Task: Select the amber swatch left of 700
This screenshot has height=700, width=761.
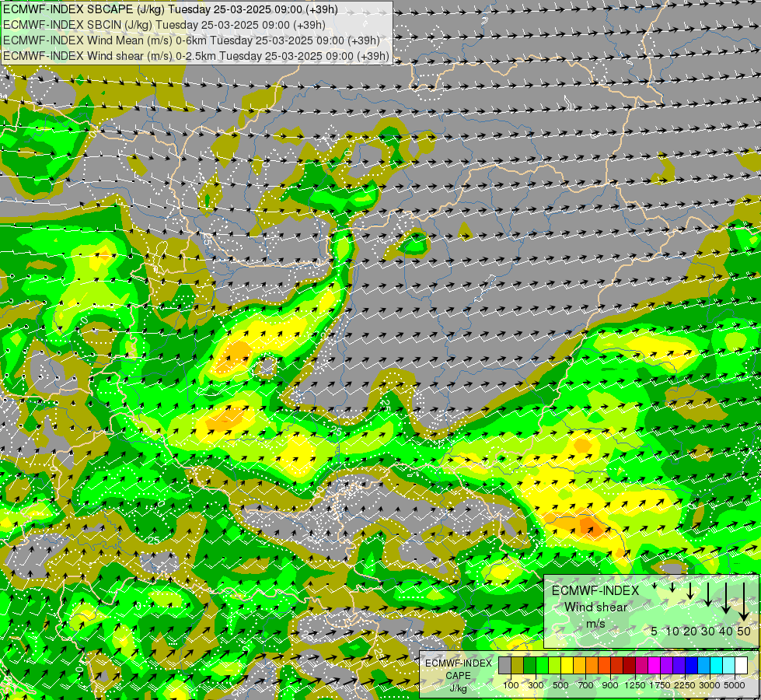Action: click(x=579, y=666)
